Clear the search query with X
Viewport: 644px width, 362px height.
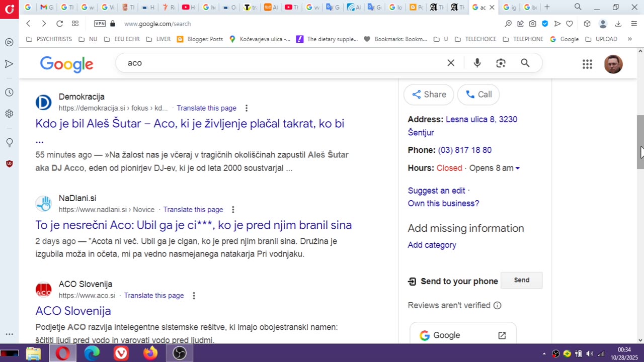tap(451, 63)
